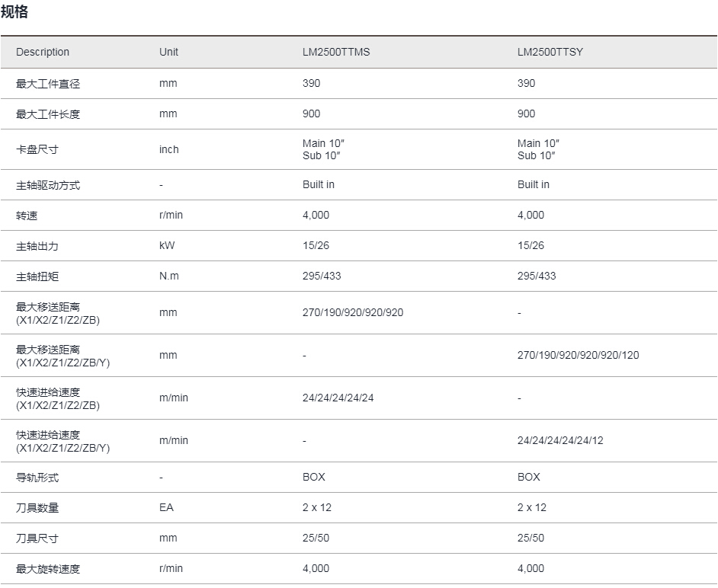Viewport: 718px width, 588px height.
Task: Click the 规格 heading
Action: pyautogui.click(x=14, y=11)
